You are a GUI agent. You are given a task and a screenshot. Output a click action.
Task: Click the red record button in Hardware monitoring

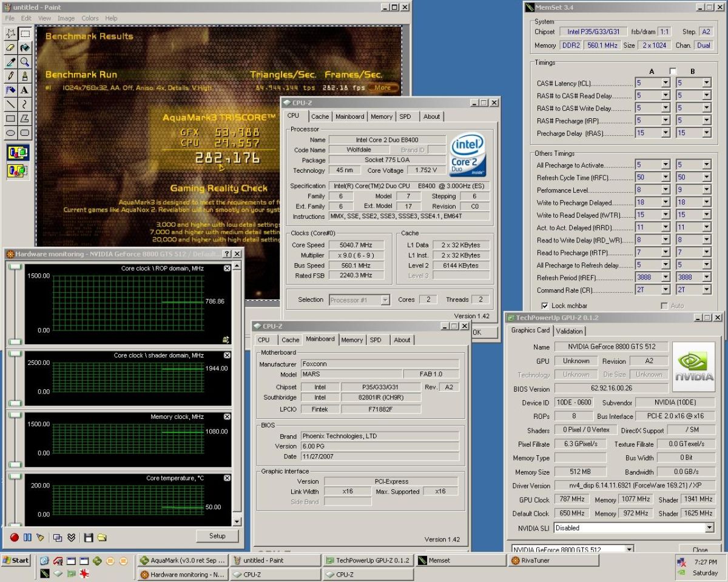(x=15, y=537)
